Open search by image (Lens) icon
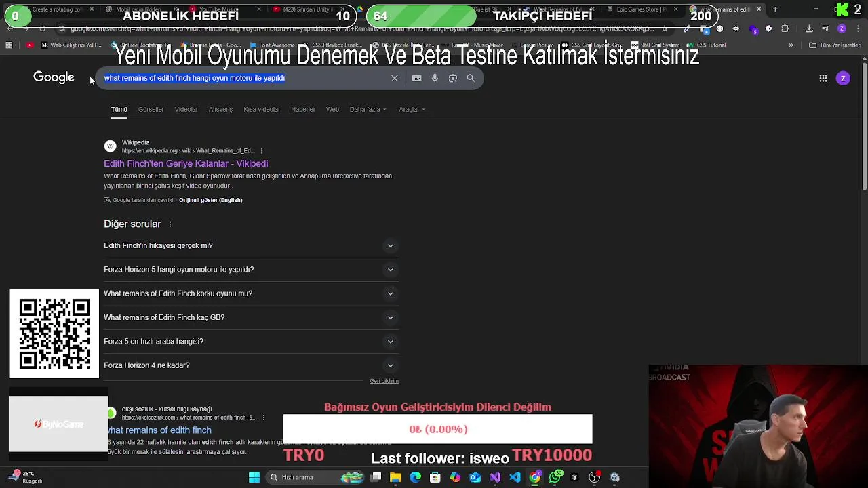 pos(453,78)
